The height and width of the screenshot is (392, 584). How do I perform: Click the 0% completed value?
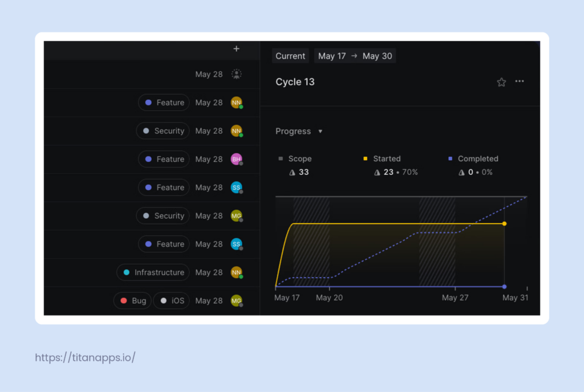click(x=487, y=172)
